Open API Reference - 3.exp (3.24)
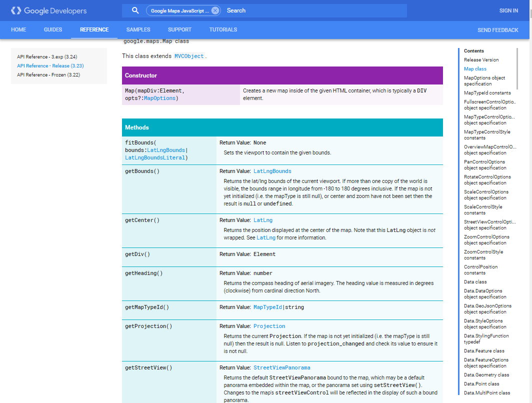532x403 pixels. click(x=47, y=56)
